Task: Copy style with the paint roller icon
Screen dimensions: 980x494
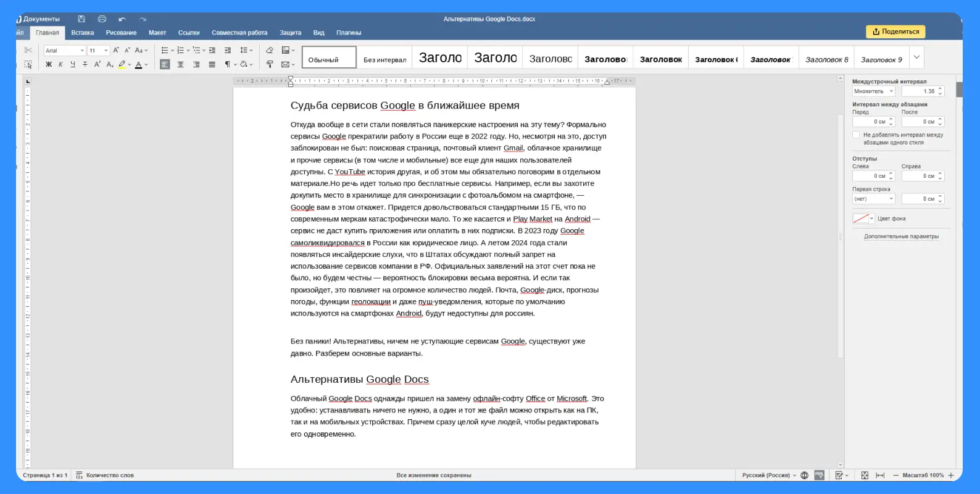Action: (x=270, y=64)
